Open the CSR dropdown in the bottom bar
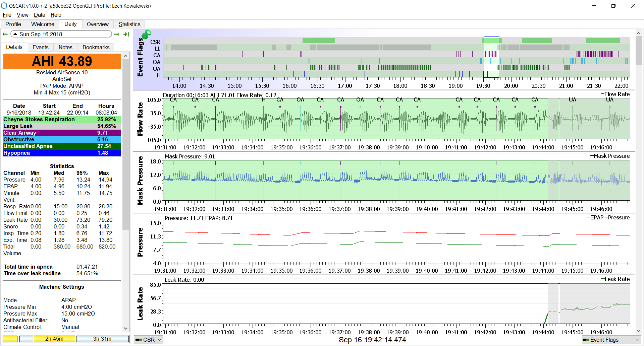Viewport: 644px width, 346px height. pos(148,340)
